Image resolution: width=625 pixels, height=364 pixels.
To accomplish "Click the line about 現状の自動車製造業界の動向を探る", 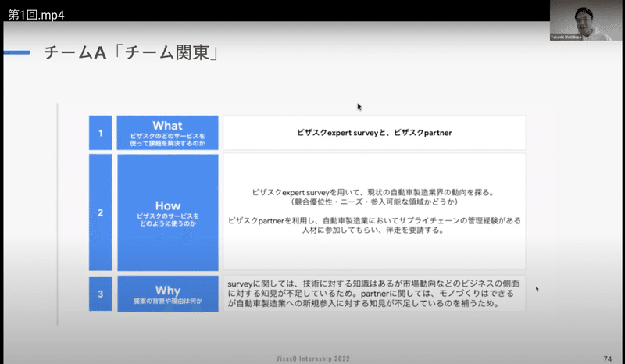I will (374, 193).
